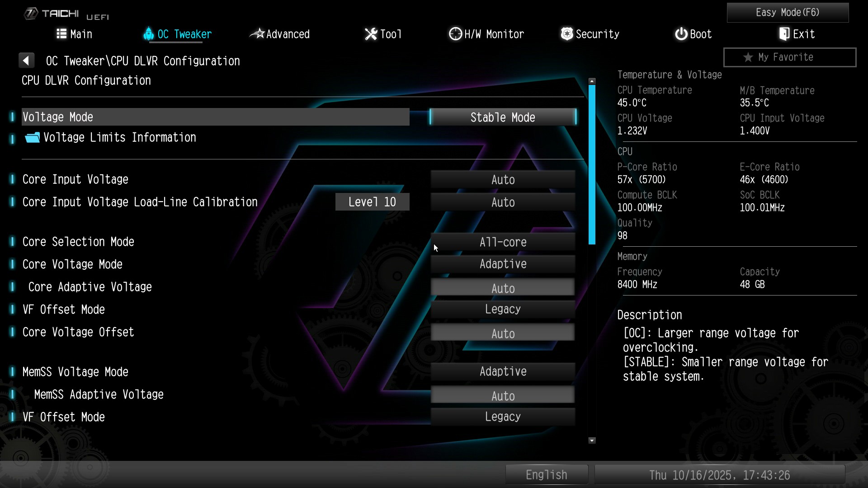Change Core Voltage Mode Adaptive setting
Viewport: 868px width, 488px height.
[503, 264]
